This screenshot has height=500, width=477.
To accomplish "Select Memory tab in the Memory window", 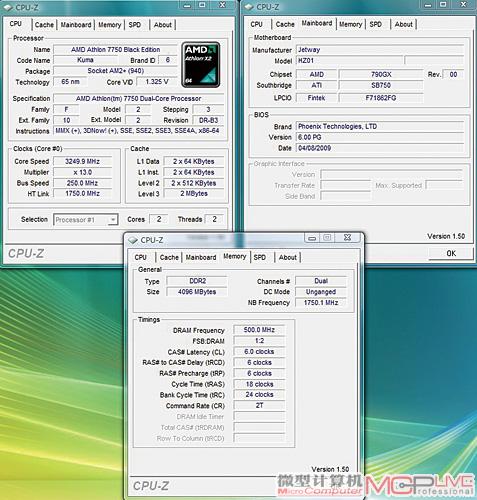I will [x=235, y=256].
